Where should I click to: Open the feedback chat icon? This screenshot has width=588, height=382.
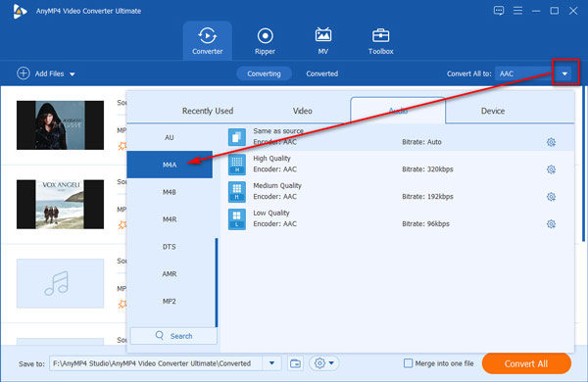[499, 11]
